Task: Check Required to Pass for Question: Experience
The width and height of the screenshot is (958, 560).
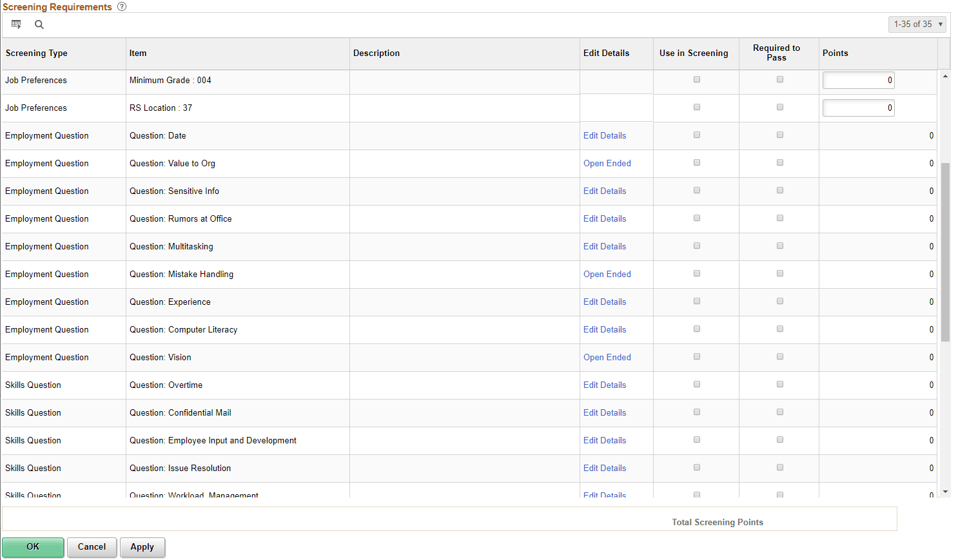Action: pyautogui.click(x=779, y=300)
